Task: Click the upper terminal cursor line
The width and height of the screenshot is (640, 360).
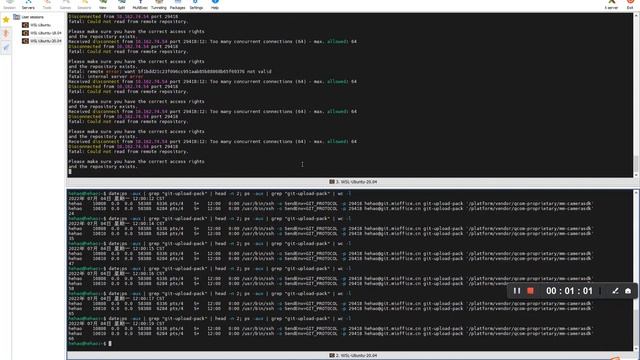Action: (70, 171)
